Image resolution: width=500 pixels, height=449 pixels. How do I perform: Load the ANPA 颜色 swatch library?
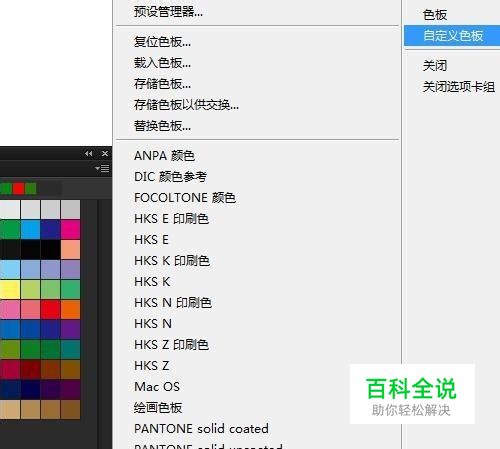point(164,156)
